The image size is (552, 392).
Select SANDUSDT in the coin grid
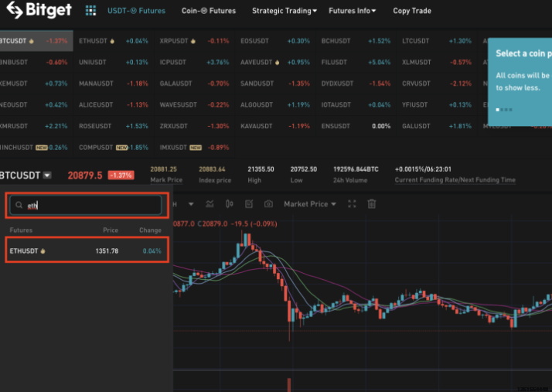pos(275,84)
